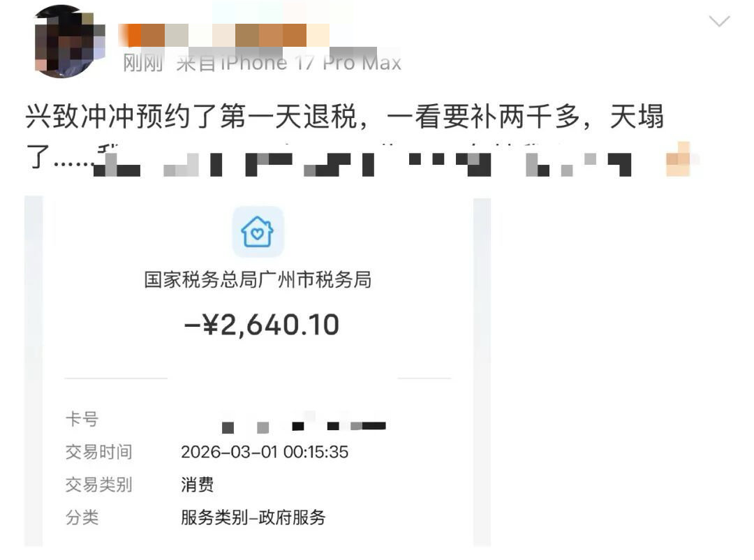Click the 交易类别 label

coord(98,485)
